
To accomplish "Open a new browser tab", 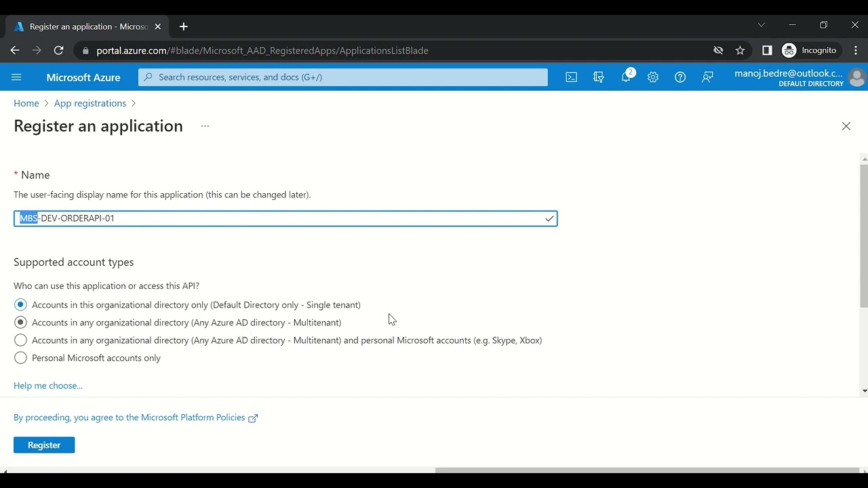I will [184, 26].
